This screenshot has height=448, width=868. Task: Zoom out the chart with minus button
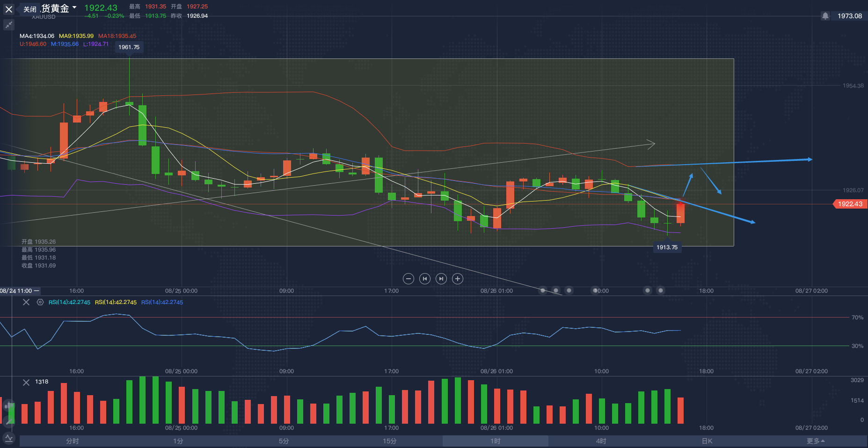(x=408, y=279)
